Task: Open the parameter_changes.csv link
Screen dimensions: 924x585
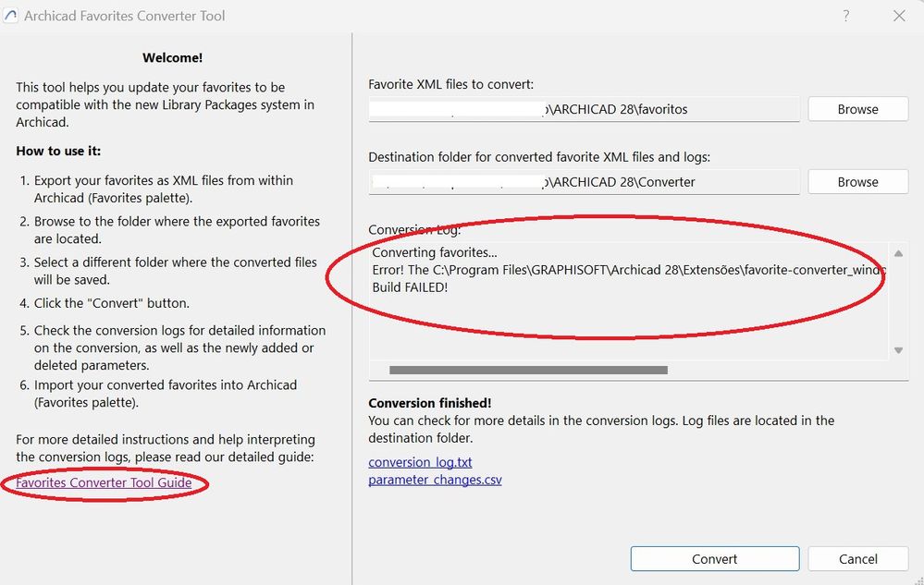Action: 435,480
